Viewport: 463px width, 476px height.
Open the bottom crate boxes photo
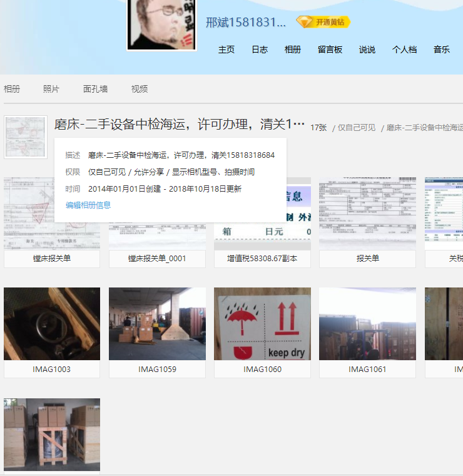pyautogui.click(x=52, y=435)
